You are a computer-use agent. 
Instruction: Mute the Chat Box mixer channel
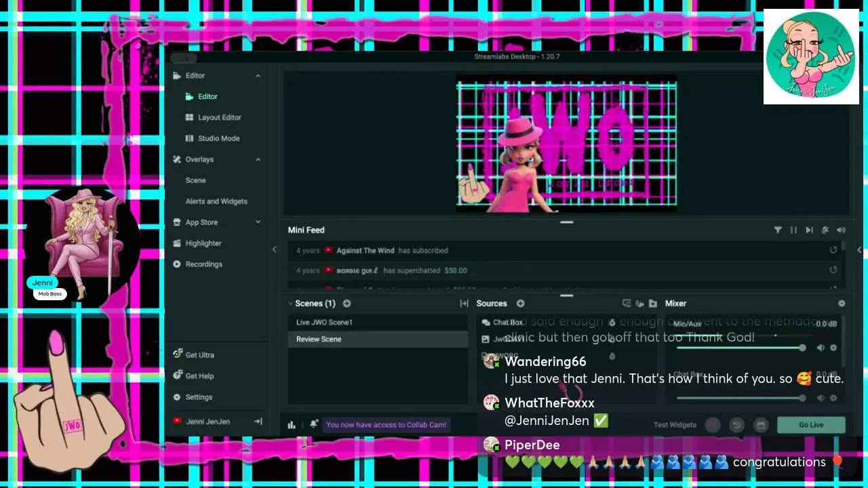click(821, 399)
